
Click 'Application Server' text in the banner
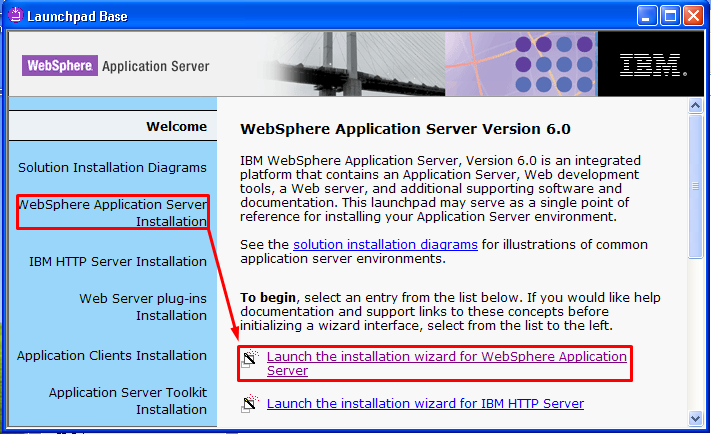pyautogui.click(x=156, y=66)
